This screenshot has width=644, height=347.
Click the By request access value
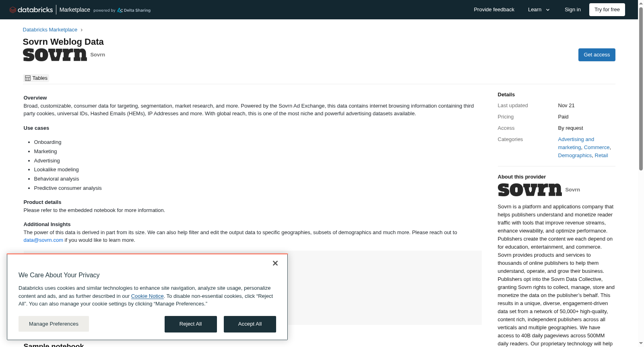click(x=570, y=128)
